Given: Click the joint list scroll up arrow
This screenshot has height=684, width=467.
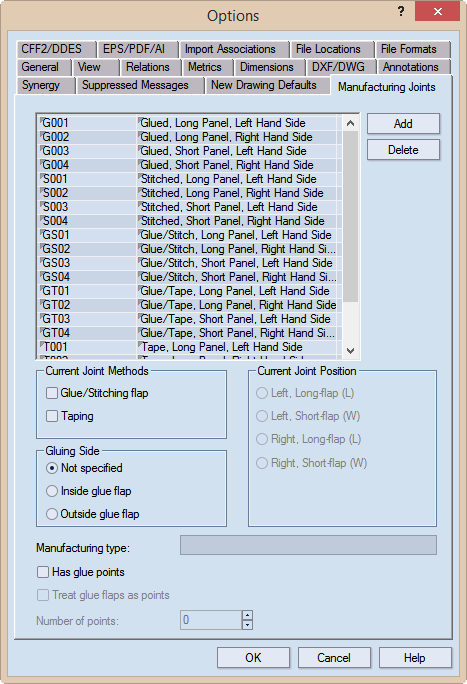Looking at the screenshot, I should click(x=350, y=123).
